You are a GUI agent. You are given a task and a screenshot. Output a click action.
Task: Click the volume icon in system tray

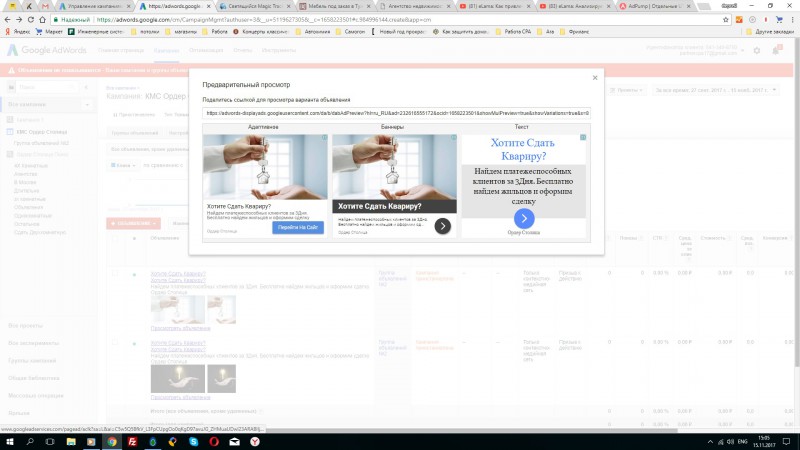pos(730,442)
